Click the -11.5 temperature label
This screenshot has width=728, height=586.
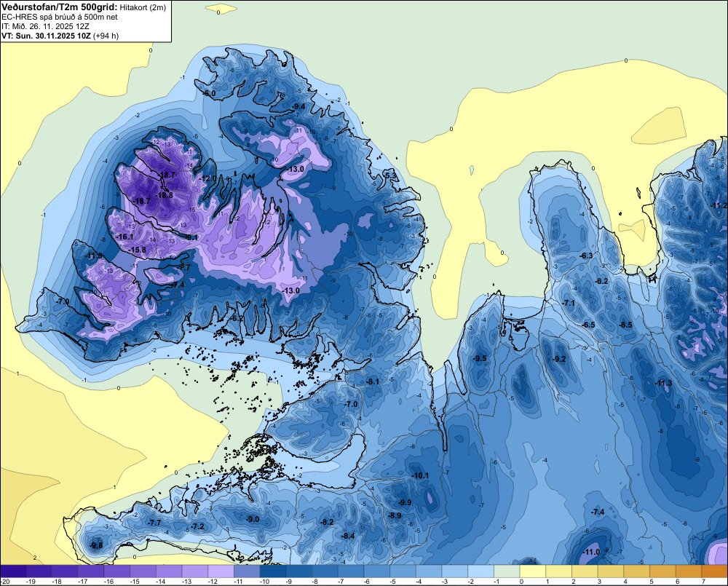click(94, 256)
